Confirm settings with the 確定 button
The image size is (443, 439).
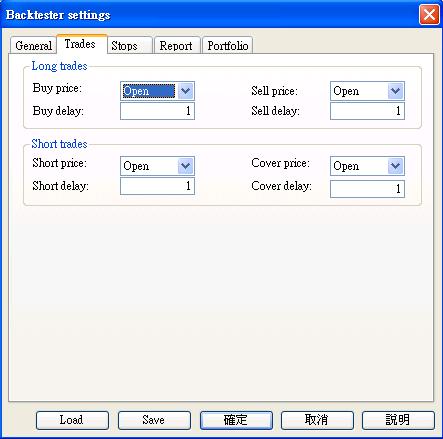tap(236, 420)
